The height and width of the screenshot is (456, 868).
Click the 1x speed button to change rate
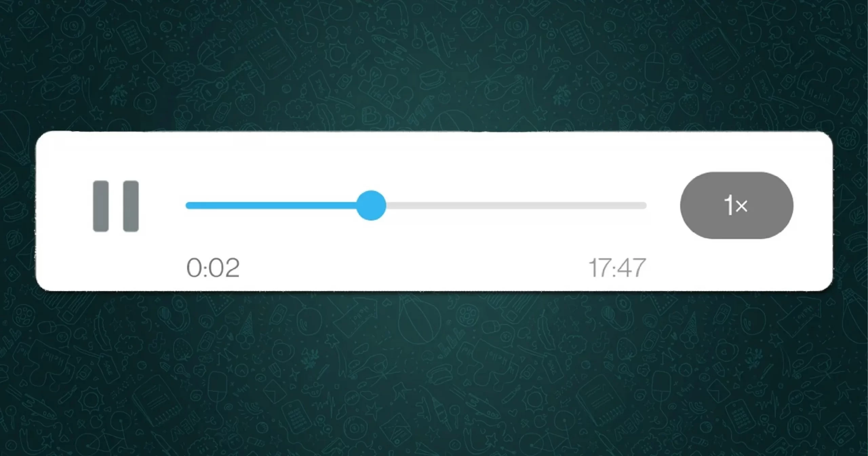736,205
